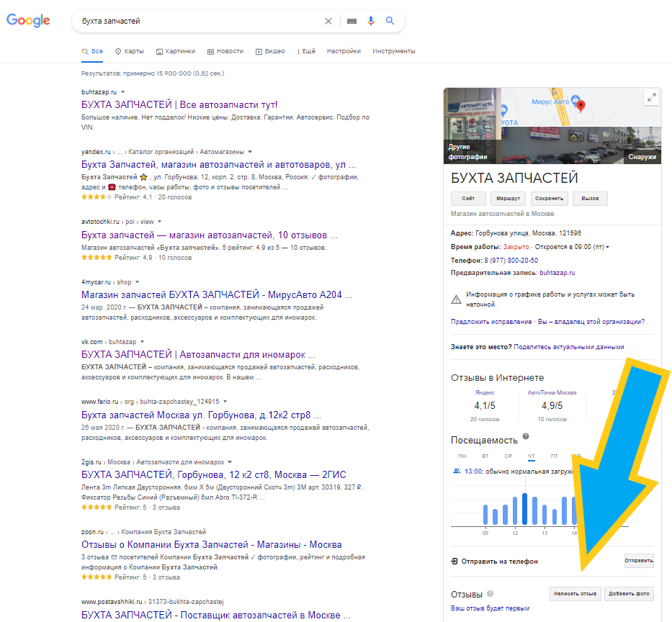Click Поделитесь актуальными данными link

click(x=569, y=347)
